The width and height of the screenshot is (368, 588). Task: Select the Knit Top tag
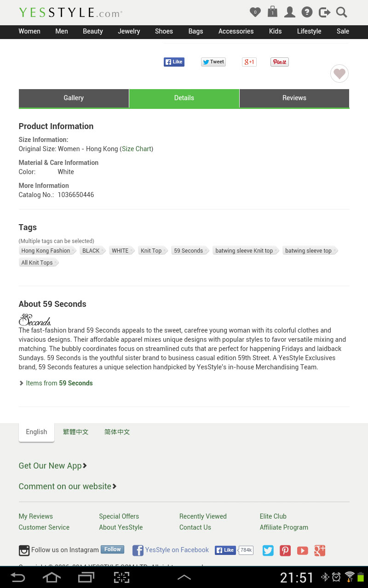(151, 251)
